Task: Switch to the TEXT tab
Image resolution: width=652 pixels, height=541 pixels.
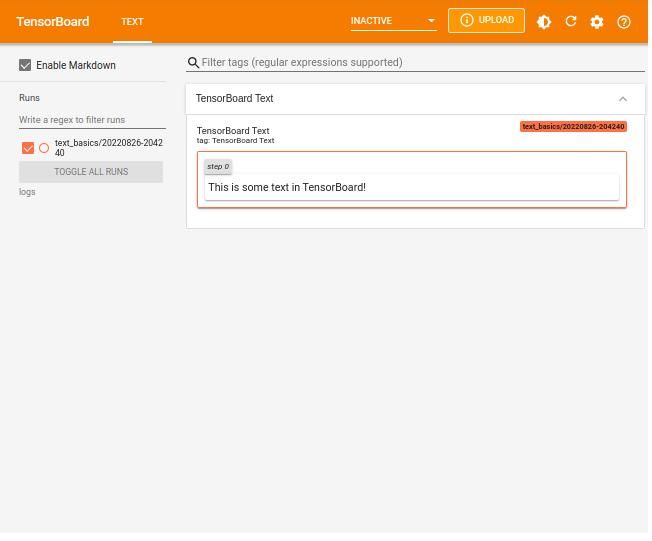Action: coord(132,21)
